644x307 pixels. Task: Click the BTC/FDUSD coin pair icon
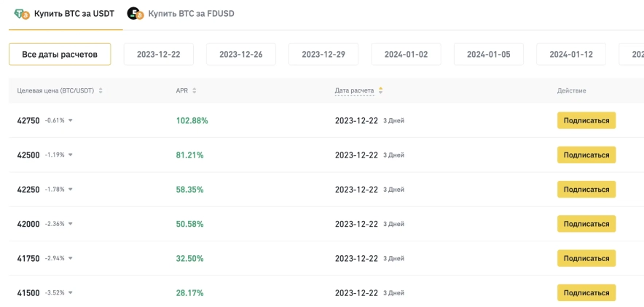(x=135, y=14)
